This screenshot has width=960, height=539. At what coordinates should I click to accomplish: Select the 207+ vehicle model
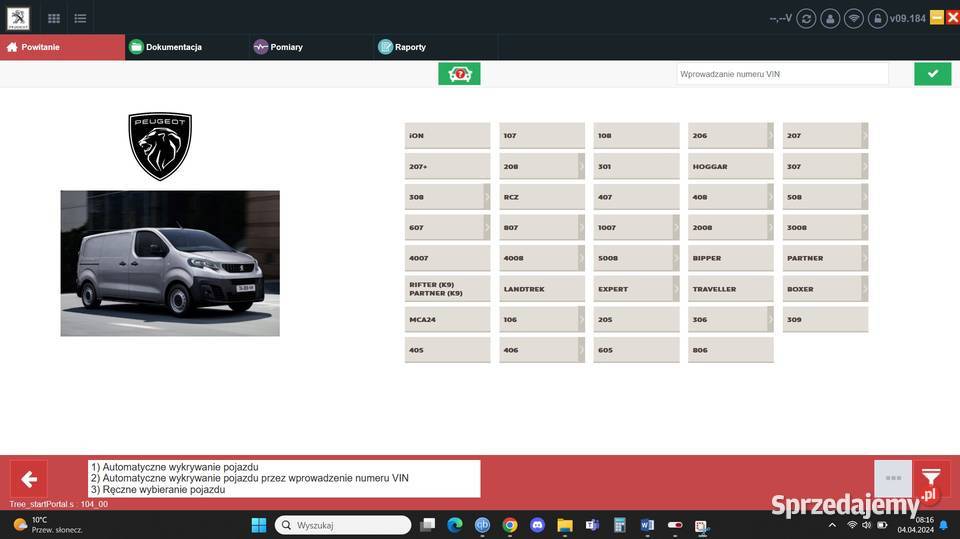[x=448, y=167]
